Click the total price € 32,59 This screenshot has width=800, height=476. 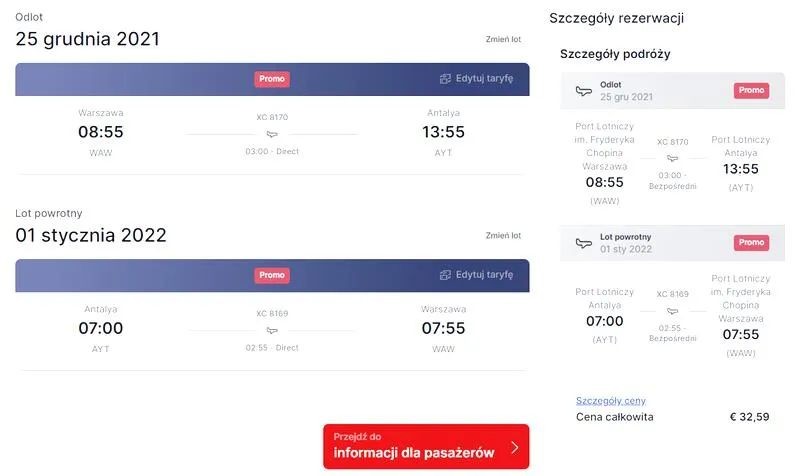point(749,417)
